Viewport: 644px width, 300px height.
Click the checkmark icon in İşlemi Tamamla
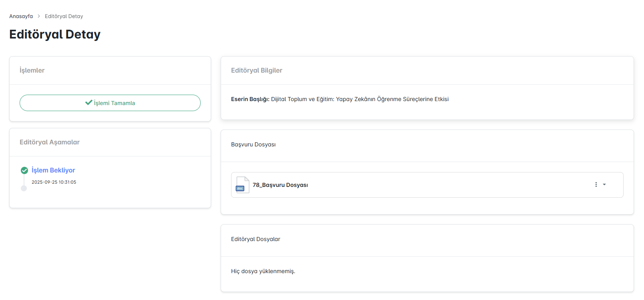pyautogui.click(x=89, y=103)
